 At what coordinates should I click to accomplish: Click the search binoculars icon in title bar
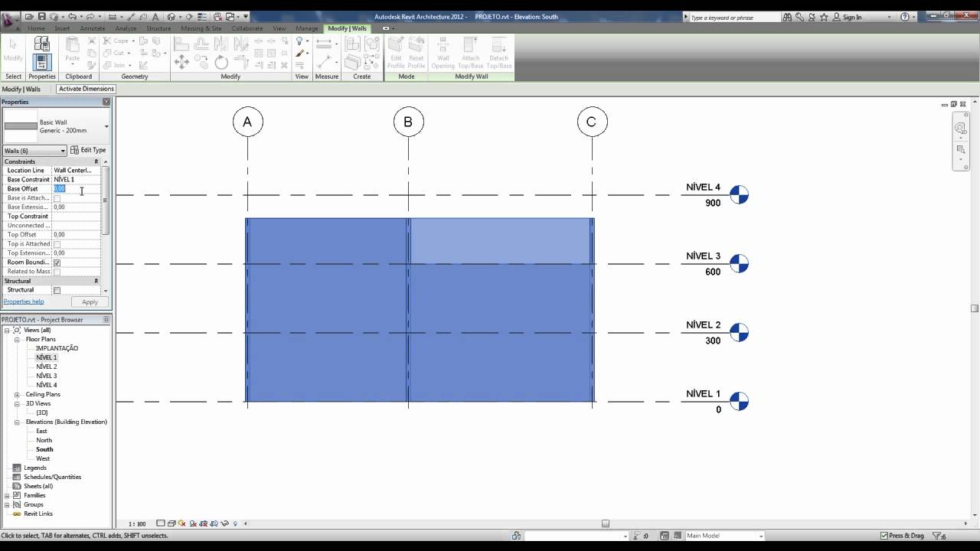tap(789, 17)
